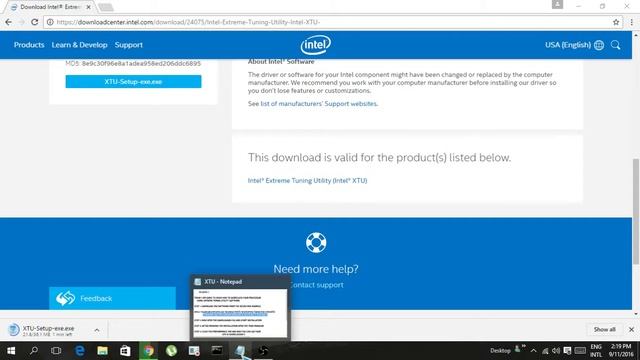Screen dimensions: 640x360
Task: Click the Intel logo in the header
Action: tap(316, 44)
